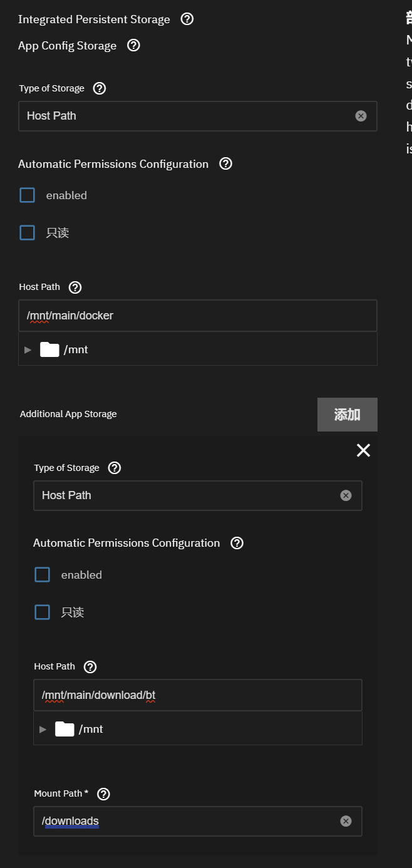Check 只读 checkbox in Additional App Storage
Image resolution: width=412 pixels, height=868 pixels.
click(43, 612)
